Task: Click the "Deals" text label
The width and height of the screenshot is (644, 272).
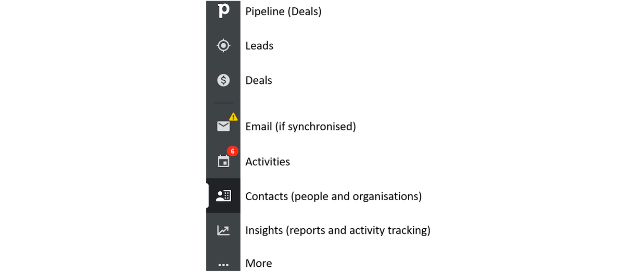Action: [x=259, y=80]
